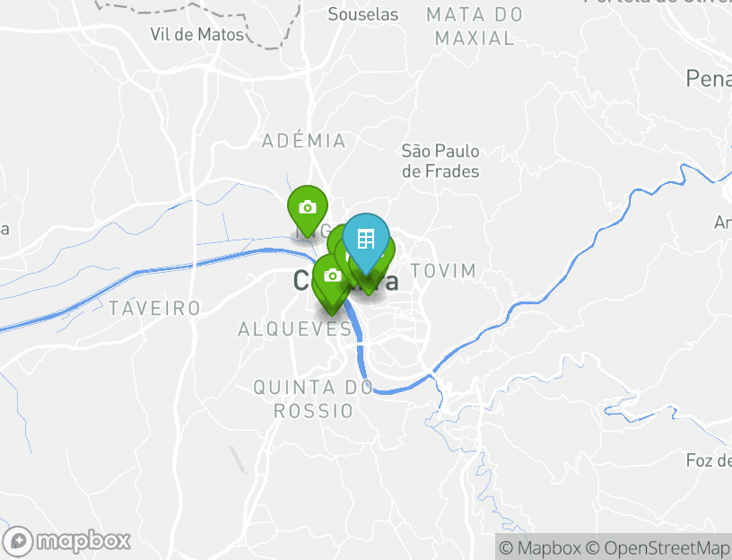Click the Mapbox logo
Image resolution: width=732 pixels, height=560 pixels.
[x=65, y=541]
